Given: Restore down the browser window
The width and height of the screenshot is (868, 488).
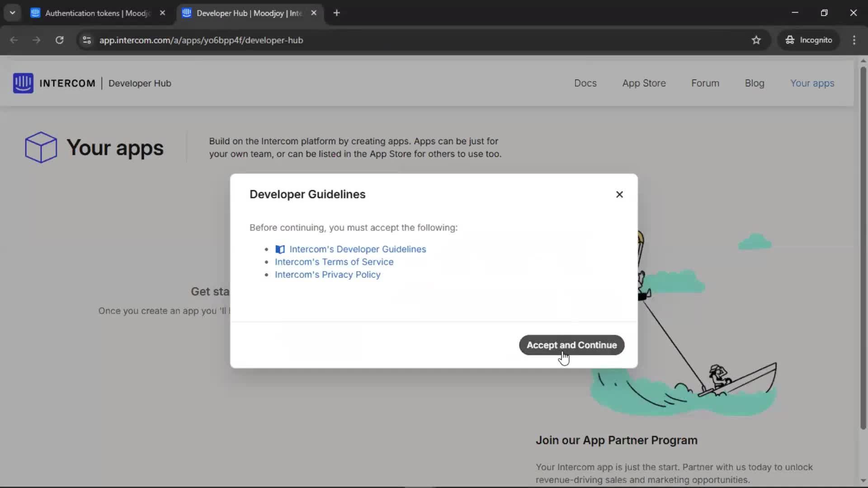Looking at the screenshot, I should pyautogui.click(x=824, y=13).
